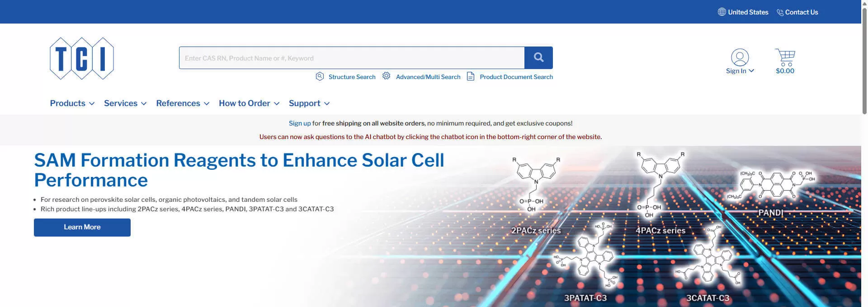This screenshot has width=868, height=307.
Task: Open the References navigation menu
Action: coord(183,103)
